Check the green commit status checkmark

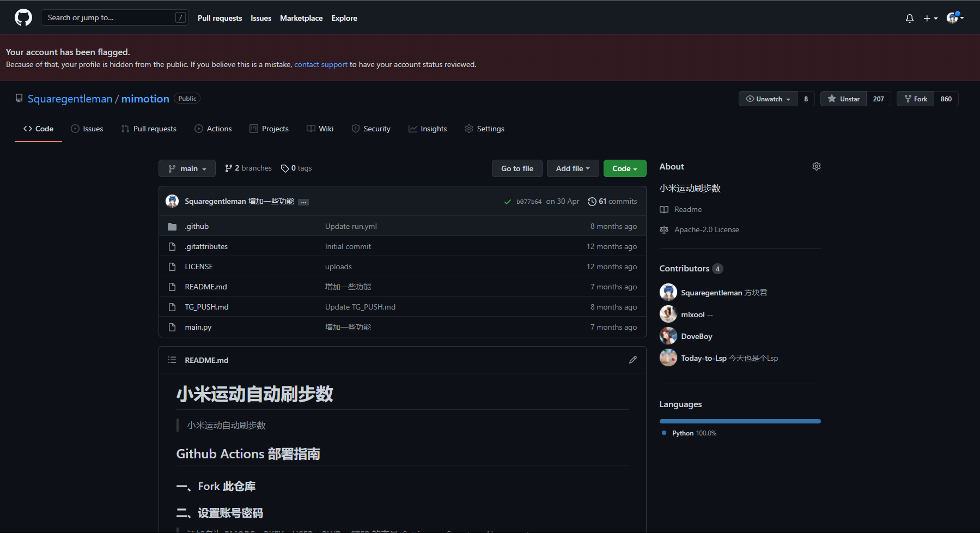pyautogui.click(x=508, y=202)
